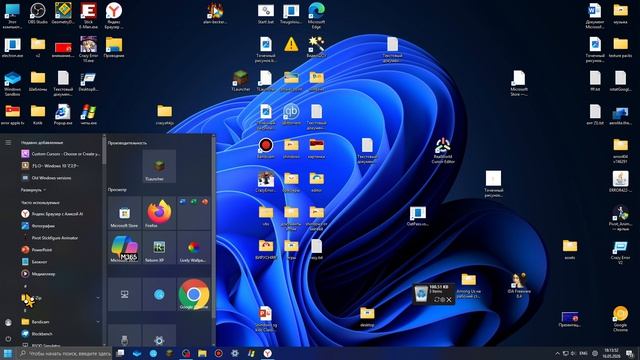Select the qBittorrent desktop icon
Image resolution: width=640 pixels, height=360 pixels.
[x=291, y=114]
